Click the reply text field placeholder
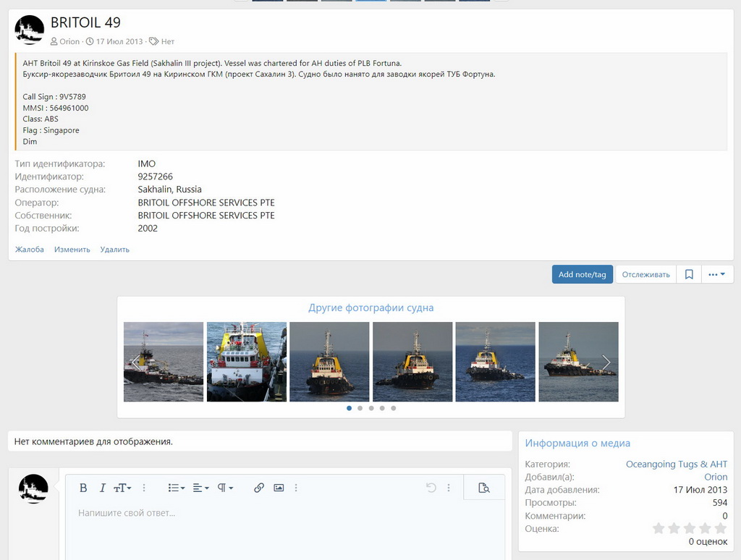Viewport: 741px width, 560px height. [127, 513]
